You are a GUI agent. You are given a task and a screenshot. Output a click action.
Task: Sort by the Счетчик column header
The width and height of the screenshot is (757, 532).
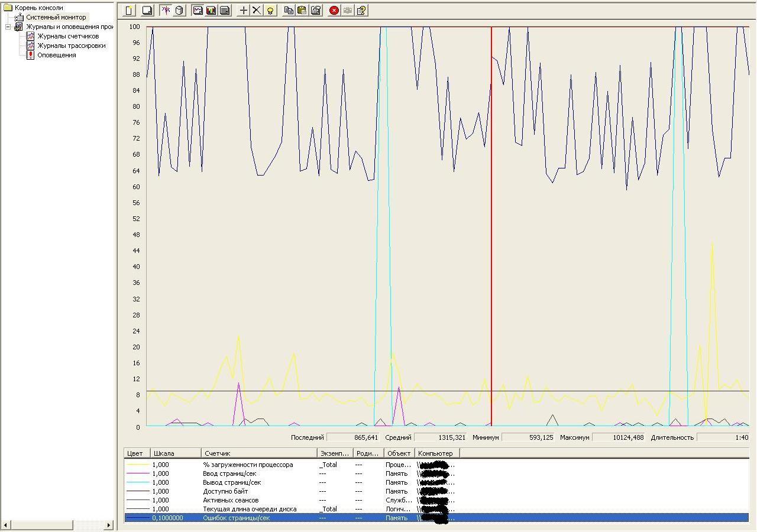click(260, 453)
